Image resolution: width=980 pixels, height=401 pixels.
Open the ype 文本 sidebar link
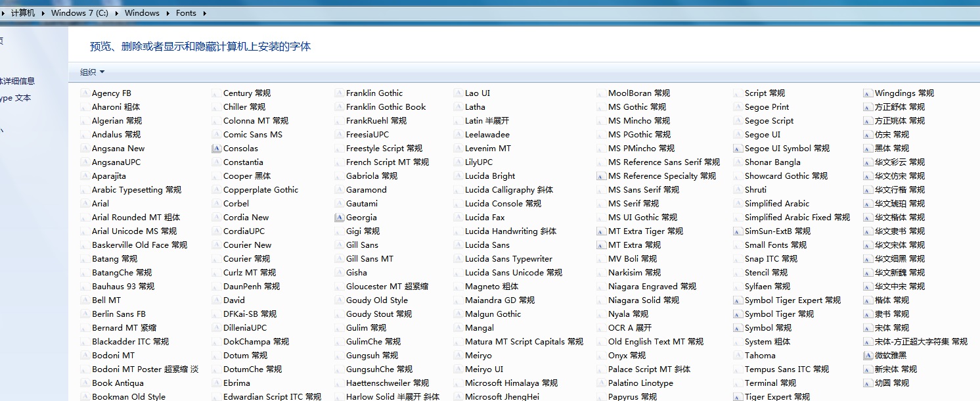15,99
